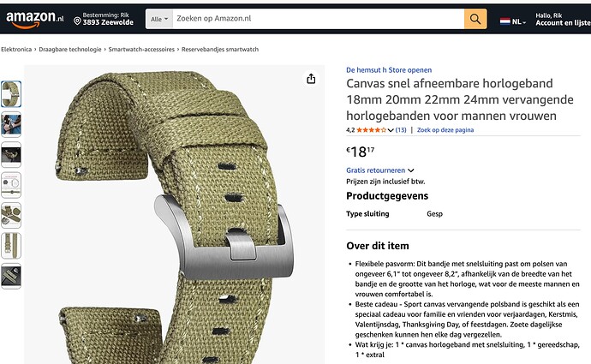This screenshot has width=591, height=364.
Task: Click the Zoek op deze pagina link
Action: point(445,130)
